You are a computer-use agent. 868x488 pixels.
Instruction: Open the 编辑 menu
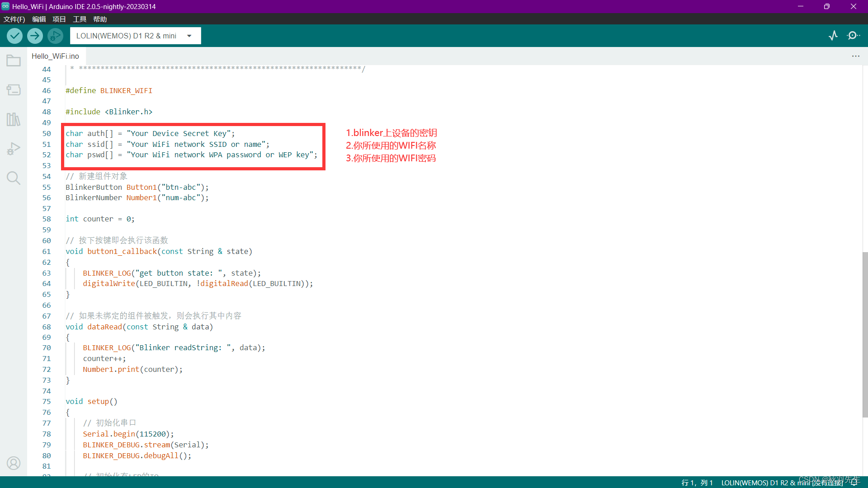[39, 19]
